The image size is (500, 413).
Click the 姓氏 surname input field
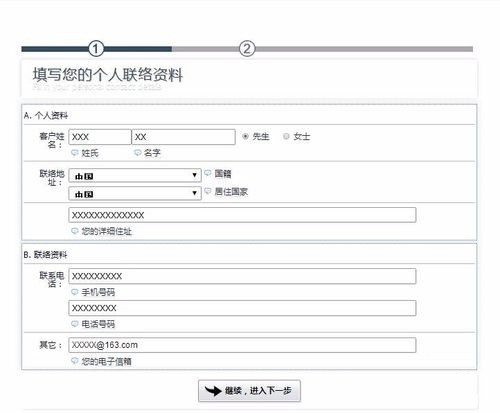click(100, 137)
